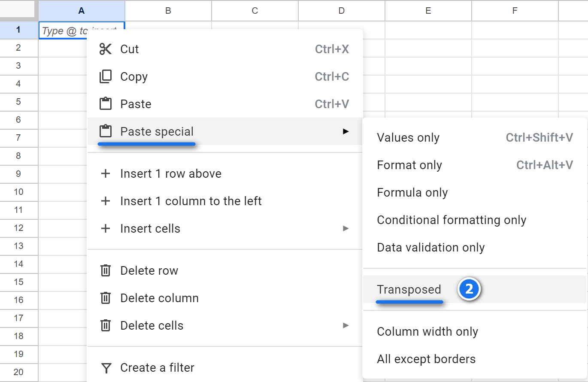Click plus icon for Insert 1 row above

(x=105, y=173)
